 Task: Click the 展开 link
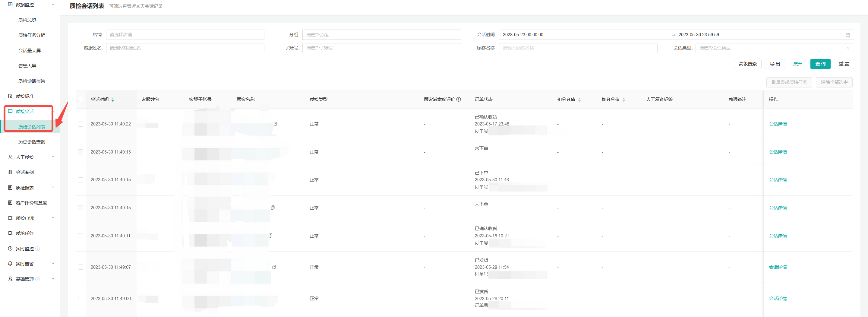797,64
